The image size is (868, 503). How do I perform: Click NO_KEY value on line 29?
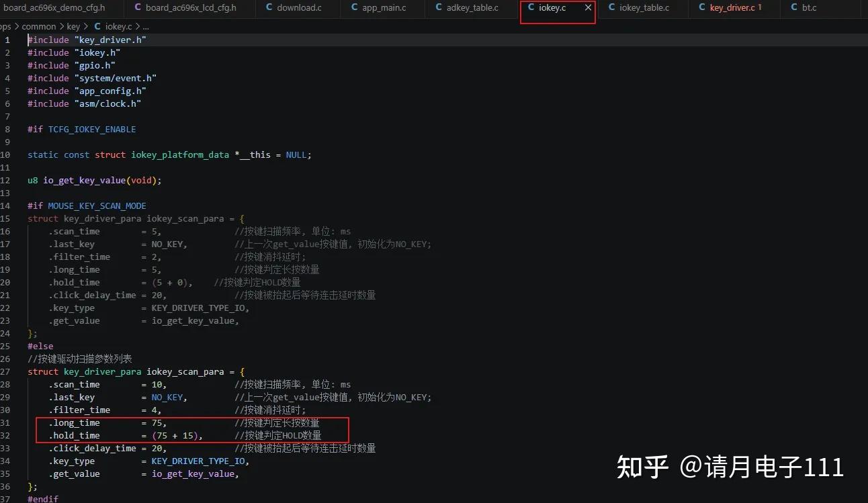click(167, 397)
